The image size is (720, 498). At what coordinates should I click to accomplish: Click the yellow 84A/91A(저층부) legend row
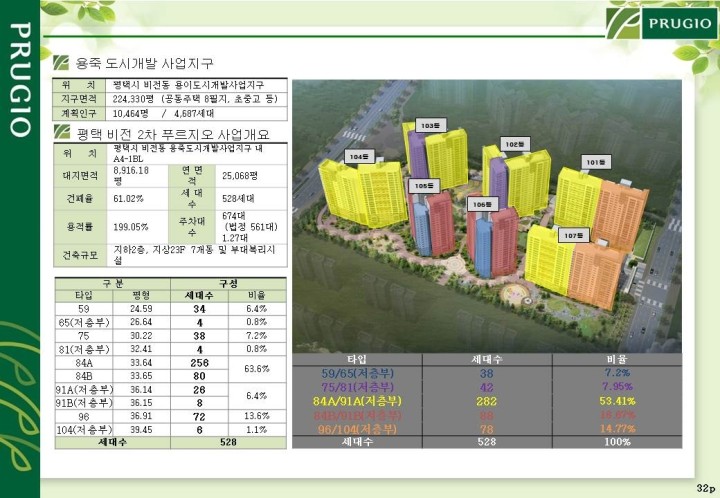point(487,401)
